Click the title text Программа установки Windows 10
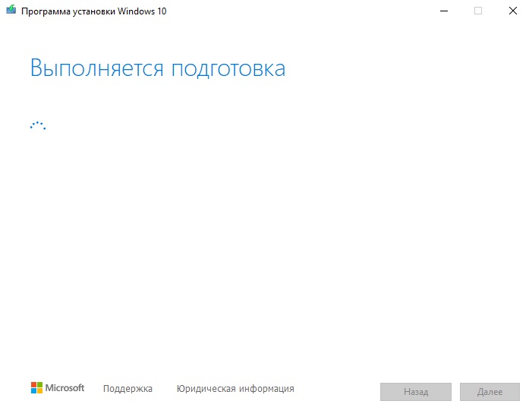 (94, 11)
